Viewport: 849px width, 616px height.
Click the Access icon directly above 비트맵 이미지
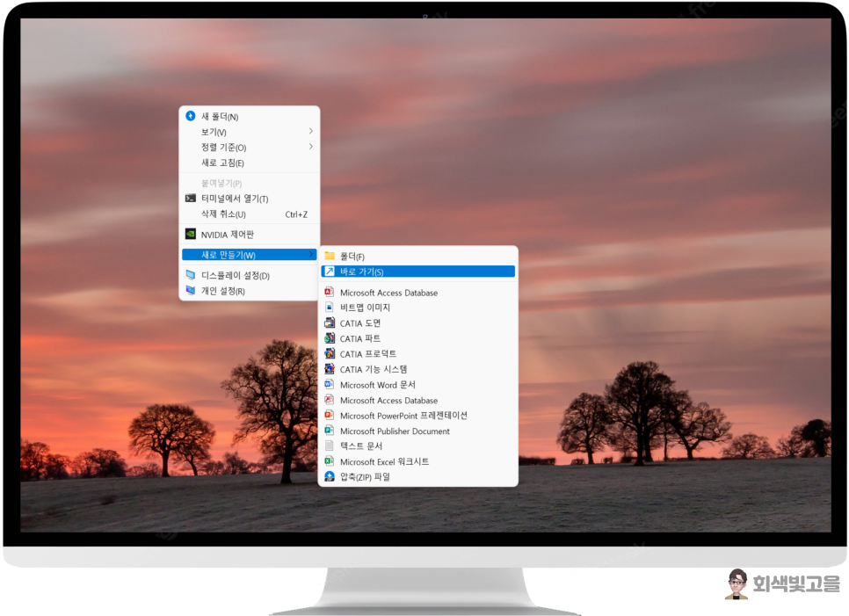coord(330,292)
